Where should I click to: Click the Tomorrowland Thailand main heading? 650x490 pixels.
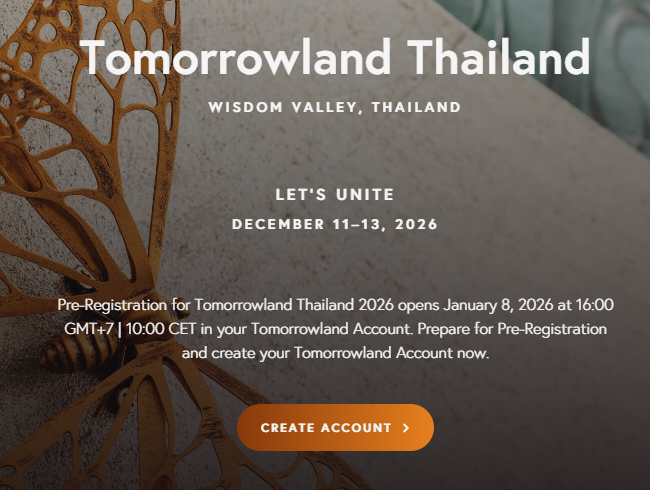(334, 59)
